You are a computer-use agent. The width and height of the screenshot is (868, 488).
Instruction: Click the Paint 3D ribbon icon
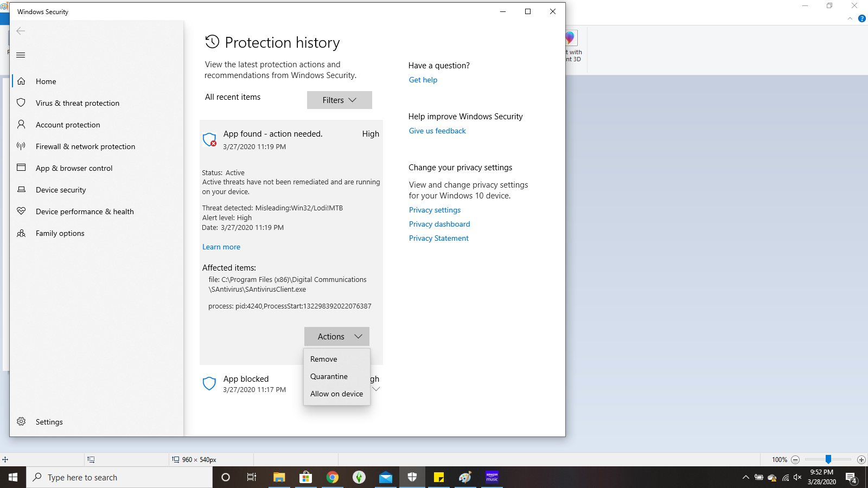coord(571,38)
